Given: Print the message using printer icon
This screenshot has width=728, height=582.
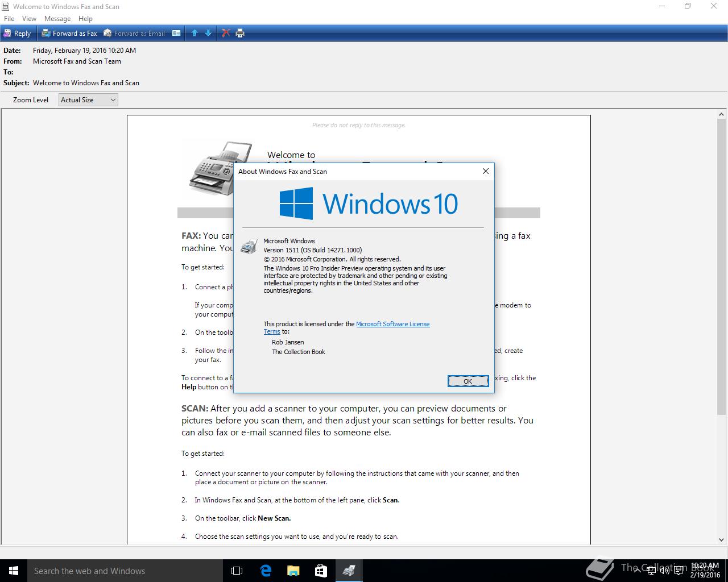Looking at the screenshot, I should coord(240,33).
